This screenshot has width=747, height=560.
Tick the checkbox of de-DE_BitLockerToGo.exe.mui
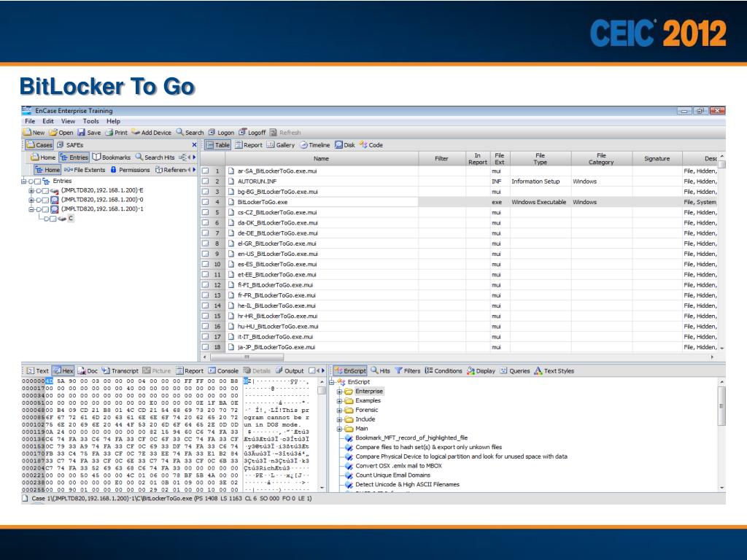coord(205,233)
